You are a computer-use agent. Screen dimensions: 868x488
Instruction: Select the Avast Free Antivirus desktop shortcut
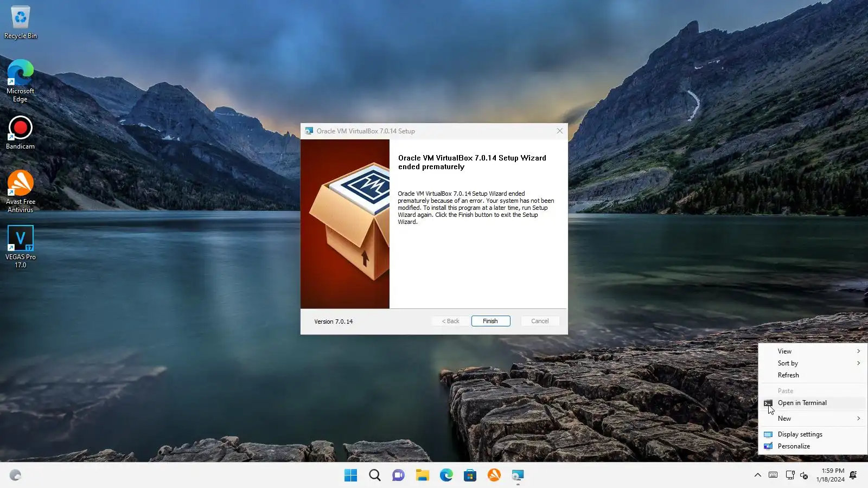click(x=21, y=191)
